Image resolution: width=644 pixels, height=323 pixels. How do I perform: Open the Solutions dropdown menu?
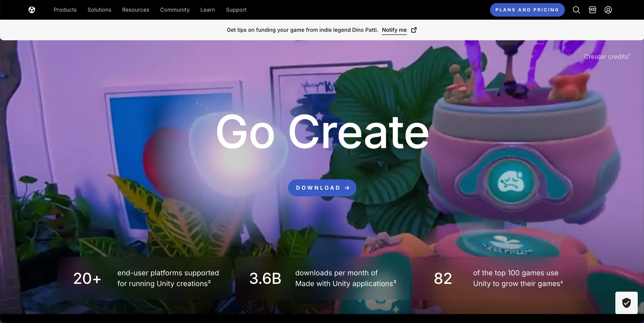coord(99,10)
